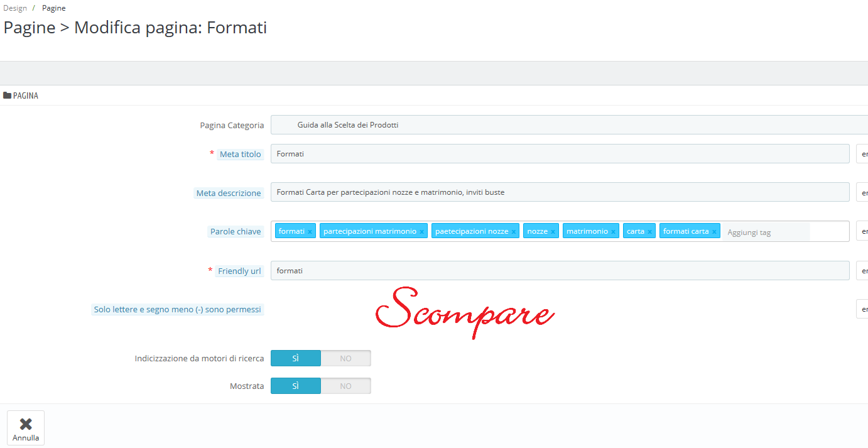This screenshot has width=868, height=448.
Task: Open the Pagina Categoria dropdown
Action: tap(569, 125)
